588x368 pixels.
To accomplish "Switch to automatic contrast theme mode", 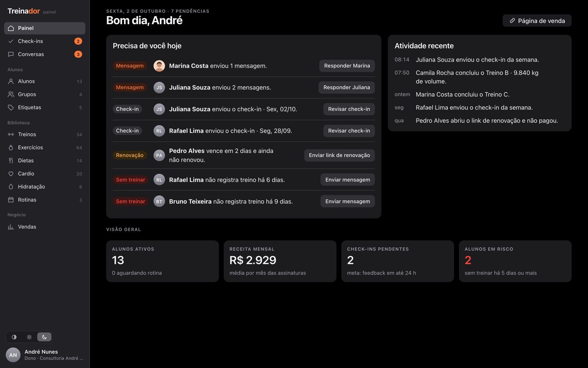I will tap(14, 337).
